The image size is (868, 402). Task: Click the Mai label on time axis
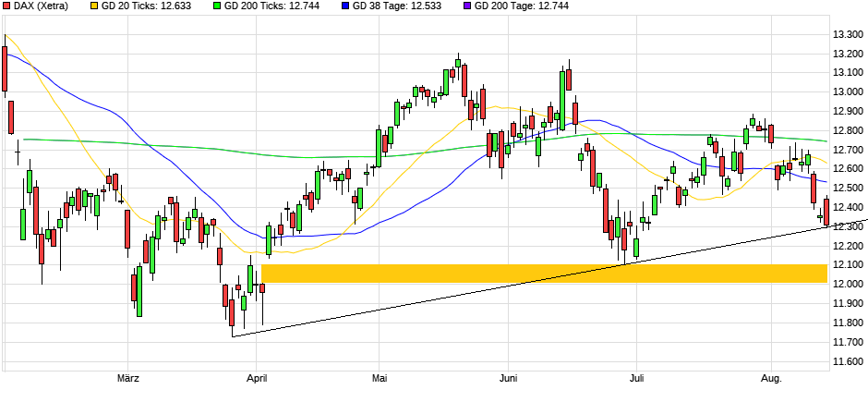click(380, 379)
